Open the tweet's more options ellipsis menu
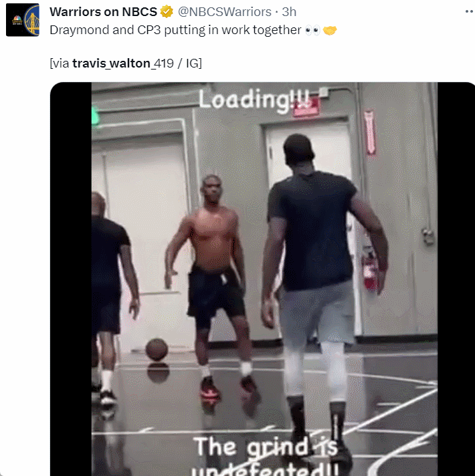The height and width of the screenshot is (476, 475). pyautogui.click(x=470, y=11)
